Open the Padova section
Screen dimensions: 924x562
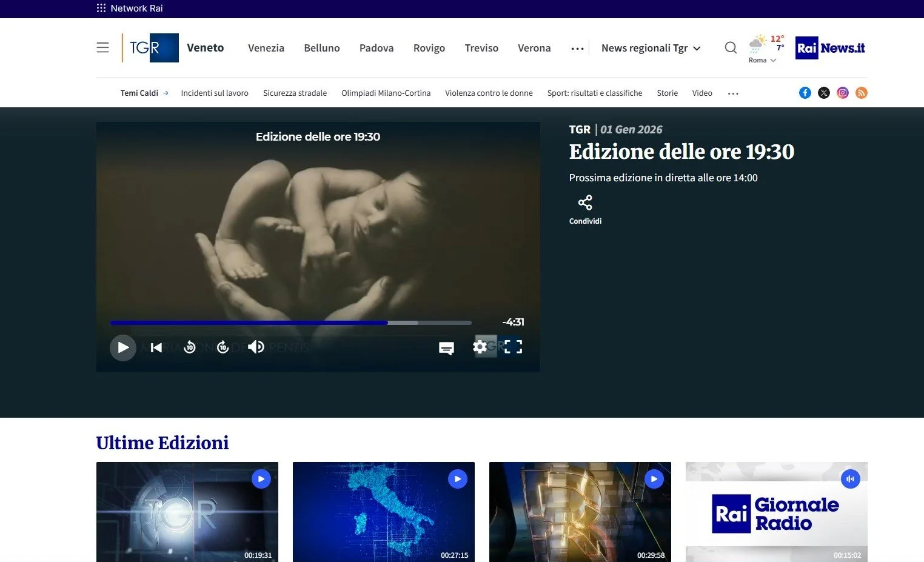pos(377,48)
